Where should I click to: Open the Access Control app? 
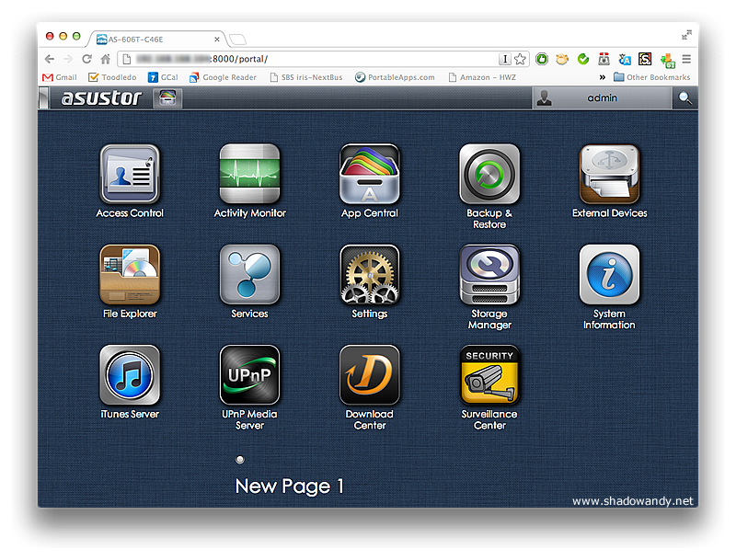(x=130, y=174)
